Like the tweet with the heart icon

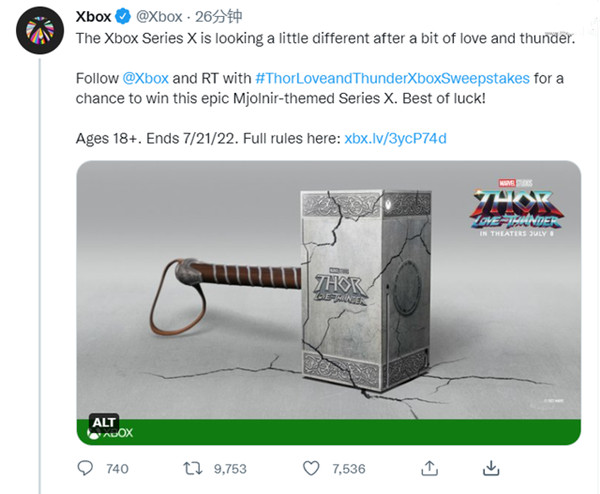click(x=309, y=468)
